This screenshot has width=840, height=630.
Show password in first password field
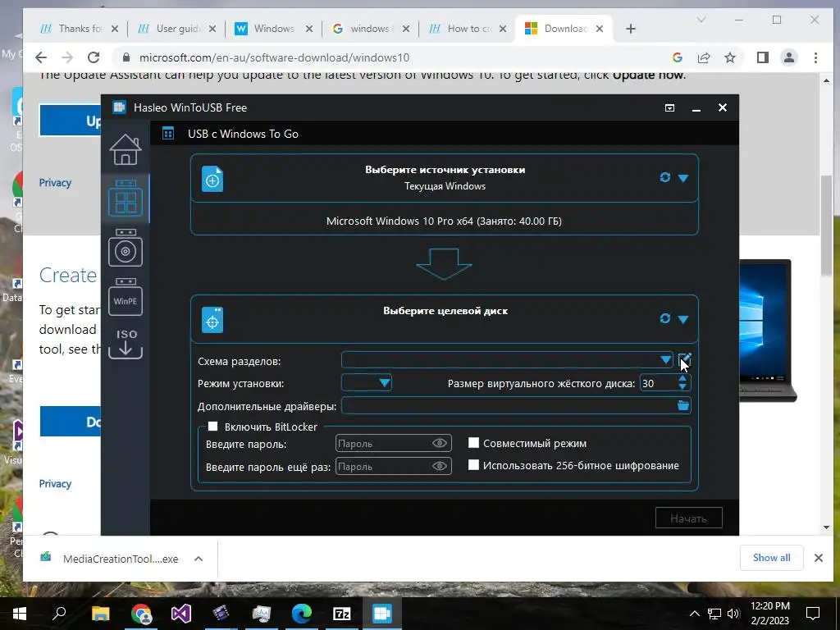tap(440, 443)
